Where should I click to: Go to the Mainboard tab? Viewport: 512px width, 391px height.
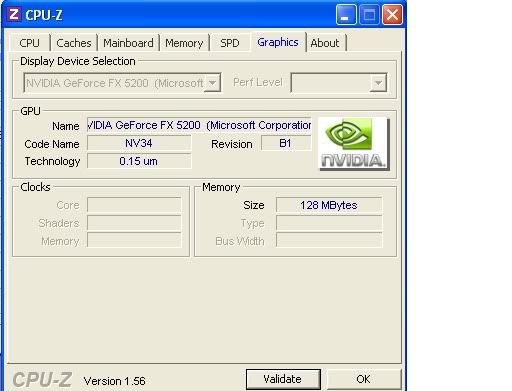tap(128, 43)
